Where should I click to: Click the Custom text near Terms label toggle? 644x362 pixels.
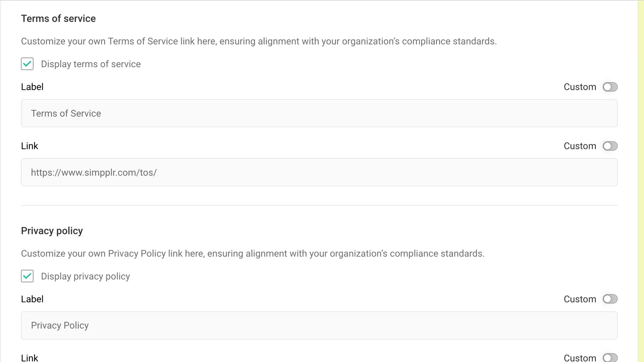(580, 87)
